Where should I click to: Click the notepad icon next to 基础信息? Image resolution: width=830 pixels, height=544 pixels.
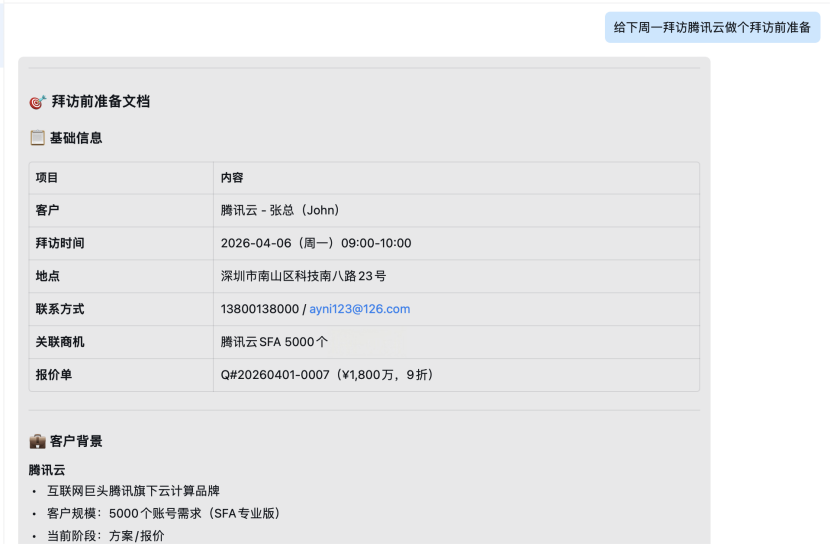38,138
